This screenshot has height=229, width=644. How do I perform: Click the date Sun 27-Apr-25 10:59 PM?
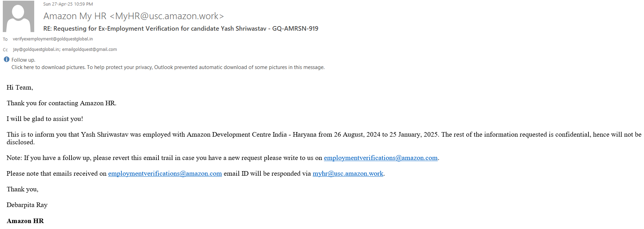pyautogui.click(x=68, y=4)
